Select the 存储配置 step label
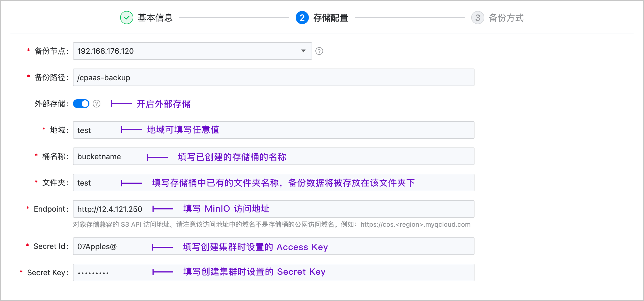Image resolution: width=644 pixels, height=301 pixels. (x=331, y=18)
